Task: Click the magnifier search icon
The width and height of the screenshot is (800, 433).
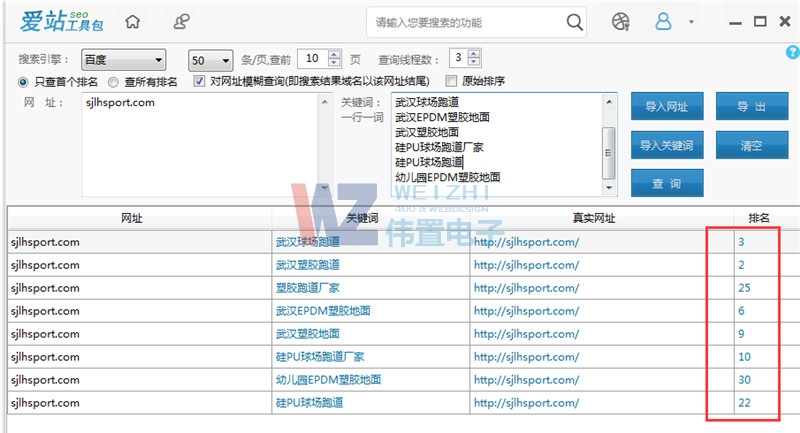Action: click(x=575, y=21)
